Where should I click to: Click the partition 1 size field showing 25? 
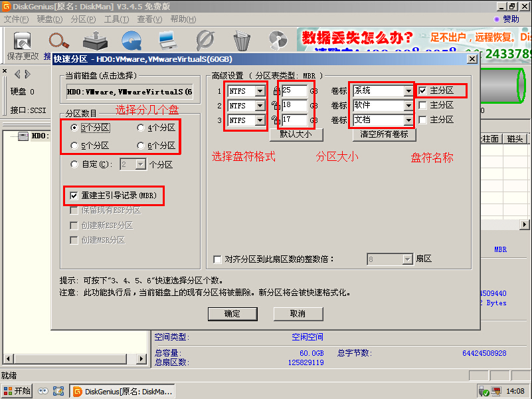coord(294,90)
